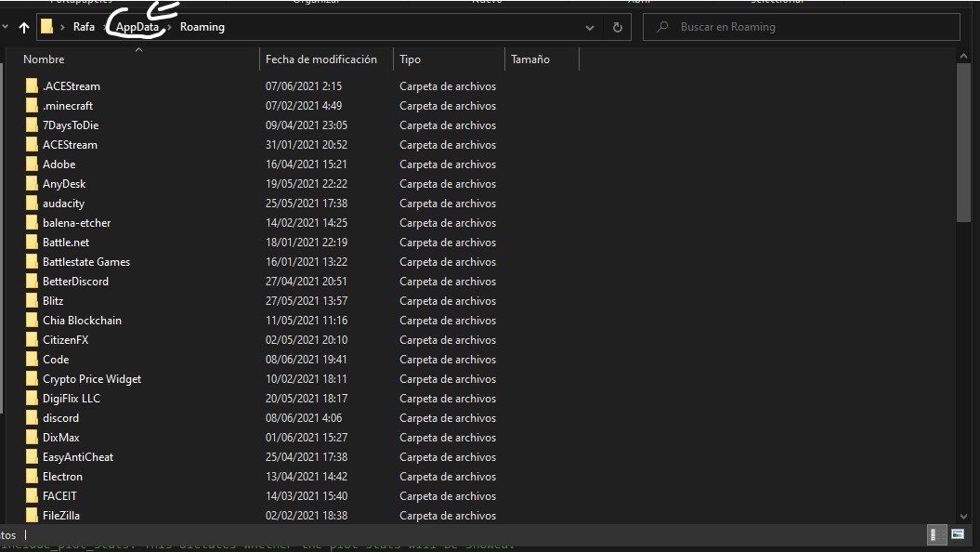Open recent locations chevron beside up arrow
The width and height of the screenshot is (980, 552).
(5, 27)
